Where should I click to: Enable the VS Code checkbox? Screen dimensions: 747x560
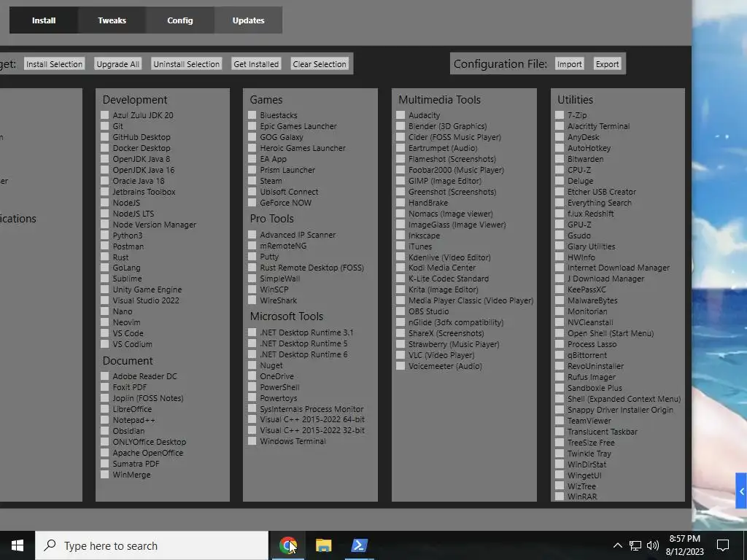(x=105, y=332)
